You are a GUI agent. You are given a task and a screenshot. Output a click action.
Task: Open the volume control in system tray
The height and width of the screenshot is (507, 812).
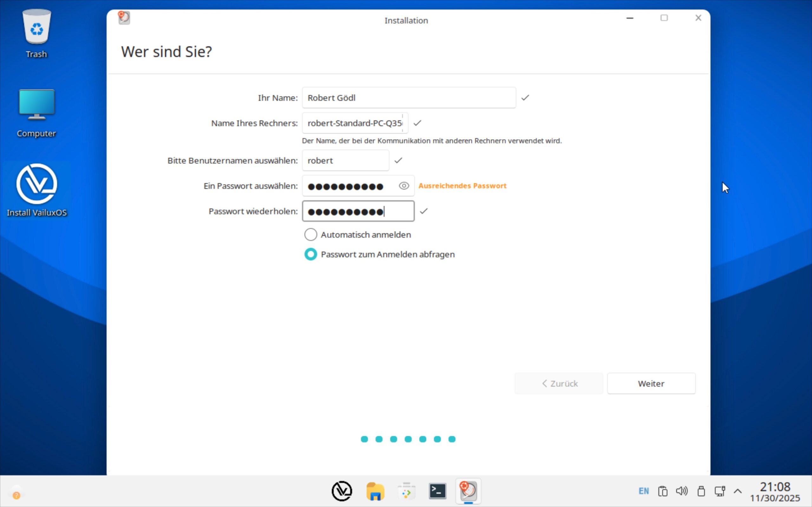681,491
